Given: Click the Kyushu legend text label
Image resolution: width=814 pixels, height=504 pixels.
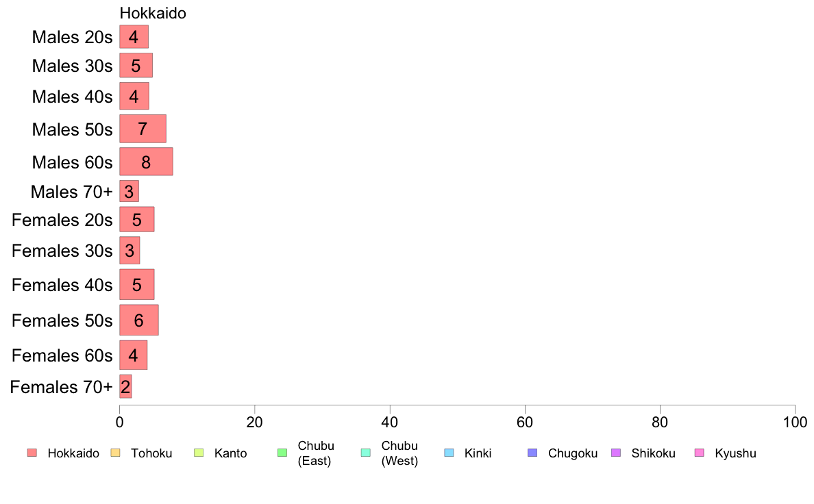Looking at the screenshot, I should [735, 453].
